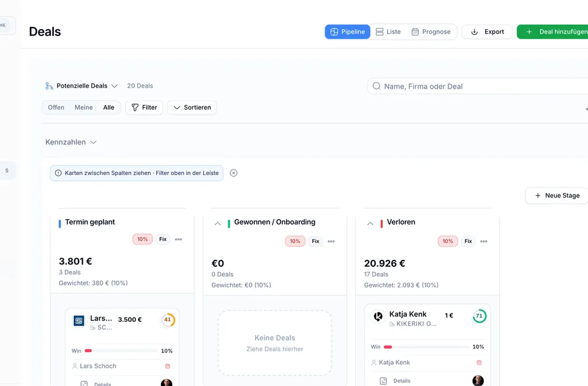Image resolution: width=588 pixels, height=386 pixels.
Task: Select the 20.926 € total in Verloren
Action: (x=385, y=263)
